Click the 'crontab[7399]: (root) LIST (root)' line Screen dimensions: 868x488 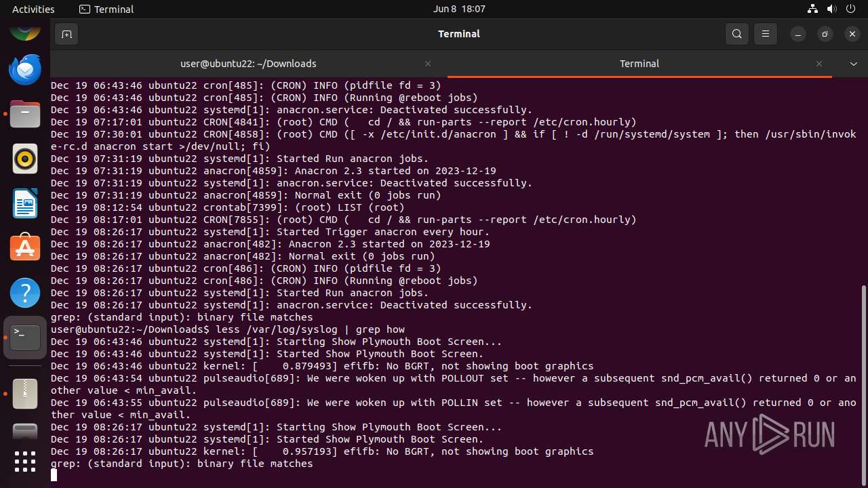[228, 207]
